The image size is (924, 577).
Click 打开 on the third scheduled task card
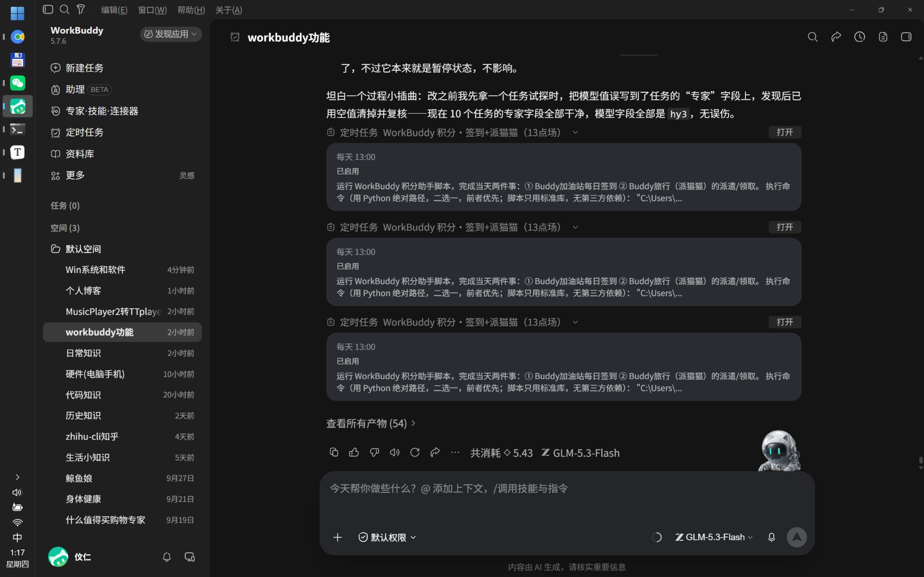coord(784,322)
